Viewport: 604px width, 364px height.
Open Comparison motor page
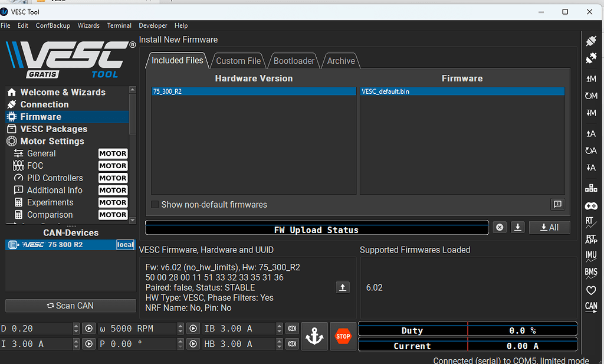67,215
